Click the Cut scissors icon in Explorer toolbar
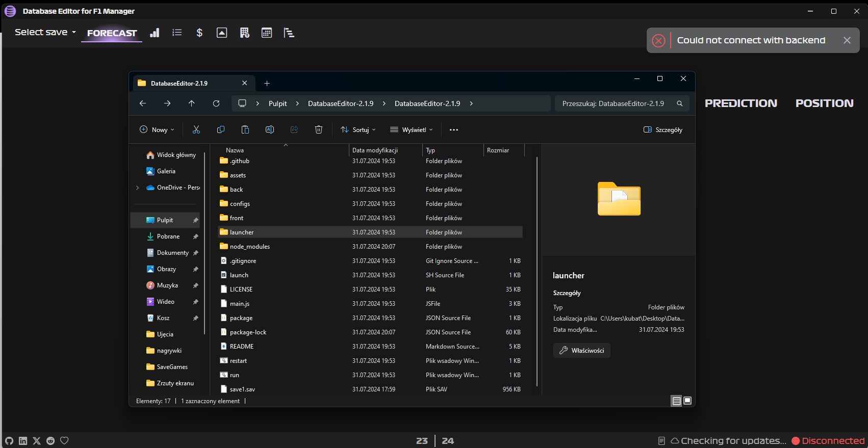The height and width of the screenshot is (448, 868). [x=196, y=129]
